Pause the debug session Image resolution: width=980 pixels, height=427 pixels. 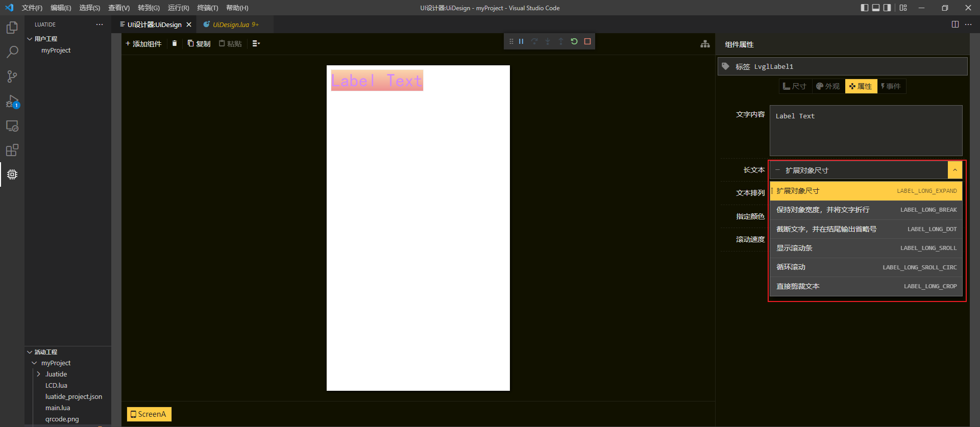521,41
